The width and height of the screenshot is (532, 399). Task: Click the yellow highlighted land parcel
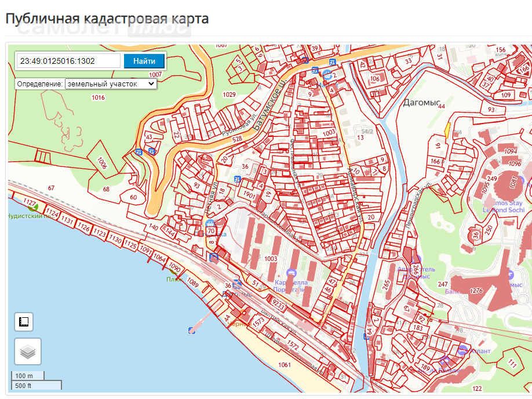coord(447,130)
